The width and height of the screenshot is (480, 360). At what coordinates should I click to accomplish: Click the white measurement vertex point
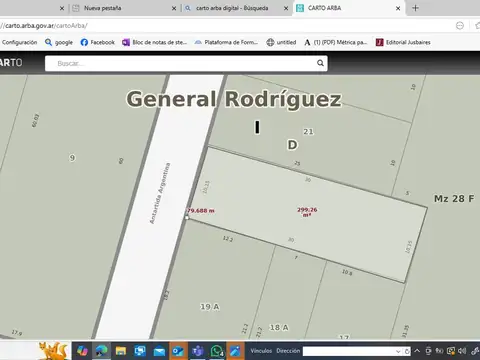[187, 217]
